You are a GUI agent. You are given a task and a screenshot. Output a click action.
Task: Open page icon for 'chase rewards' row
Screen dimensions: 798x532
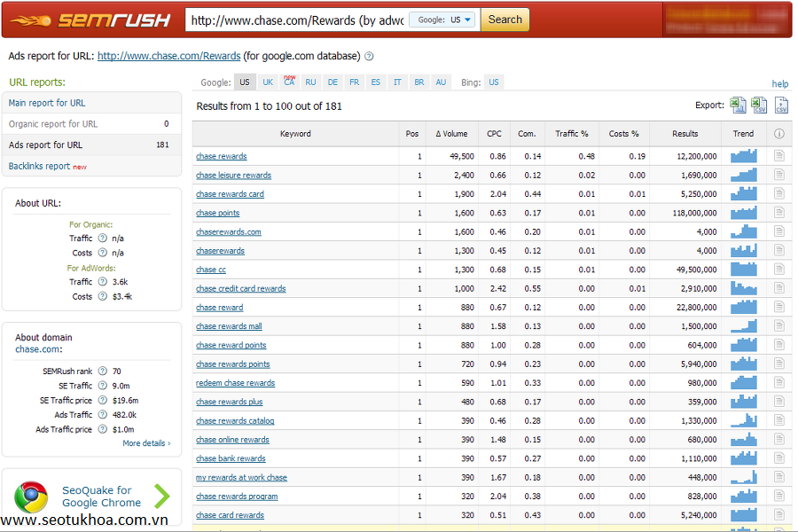coord(779,156)
